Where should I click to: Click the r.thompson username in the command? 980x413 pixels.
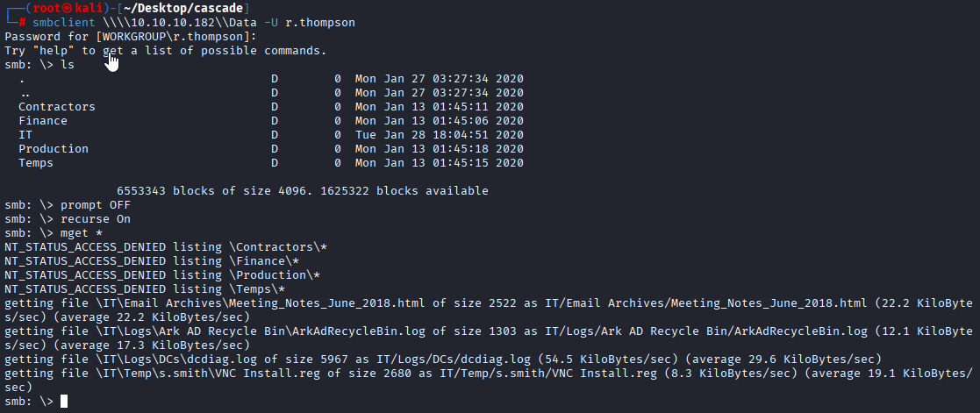coord(320,23)
